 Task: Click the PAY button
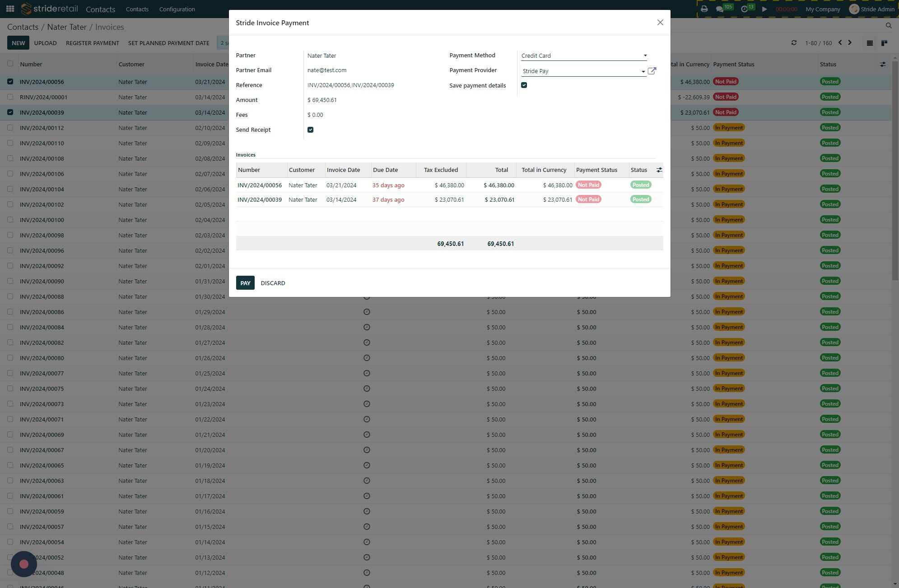pyautogui.click(x=245, y=283)
